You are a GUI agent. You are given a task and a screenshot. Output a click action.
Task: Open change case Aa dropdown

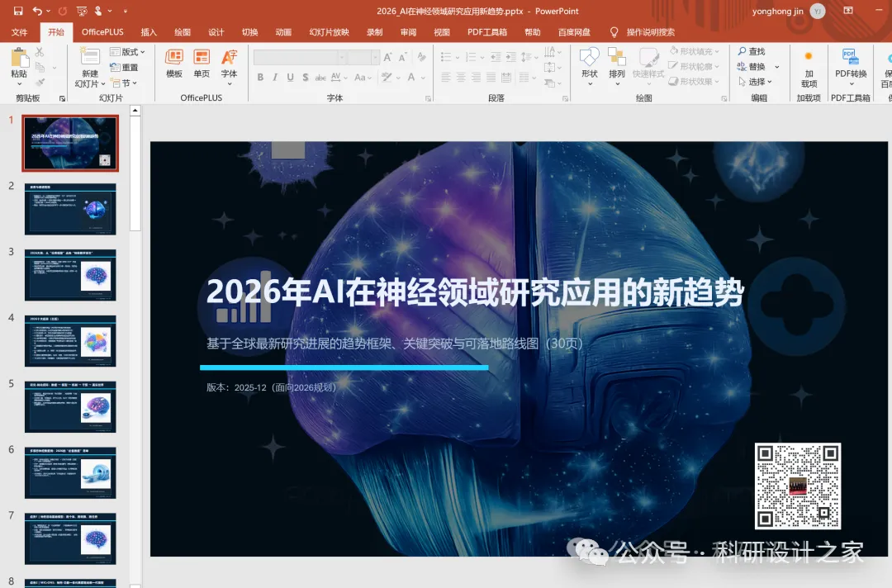pyautogui.click(x=363, y=78)
